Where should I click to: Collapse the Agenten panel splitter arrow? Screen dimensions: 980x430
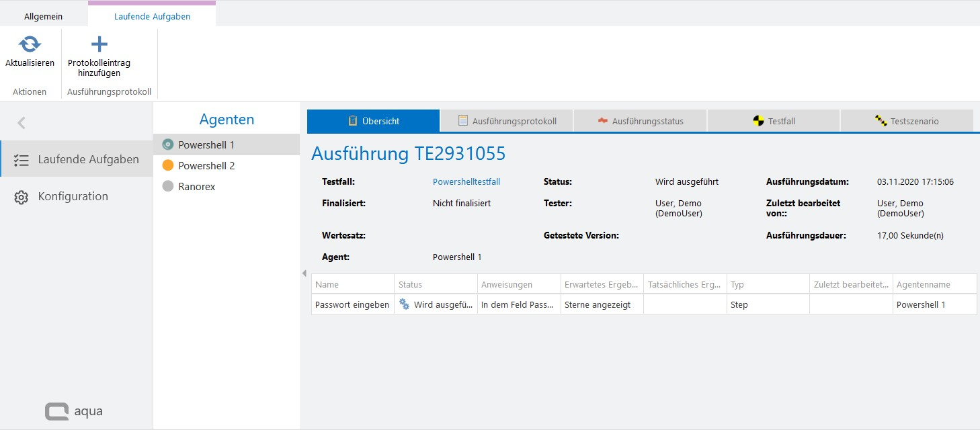pos(304,273)
